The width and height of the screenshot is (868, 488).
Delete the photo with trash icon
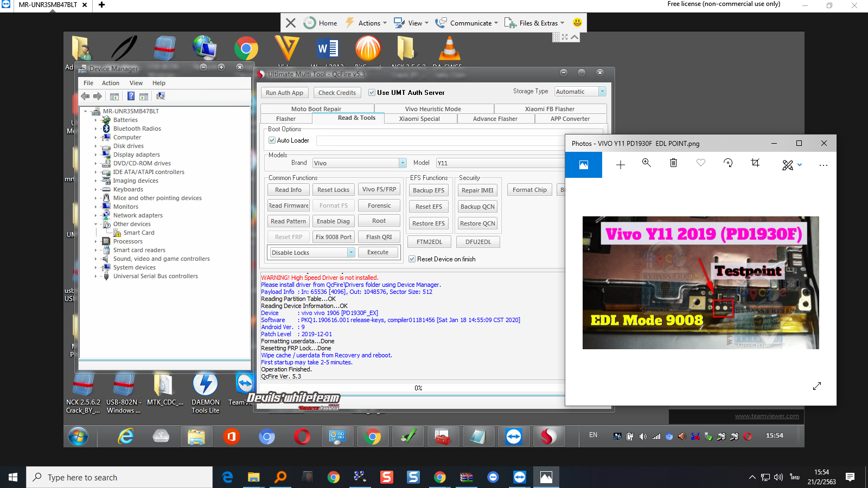click(x=673, y=163)
